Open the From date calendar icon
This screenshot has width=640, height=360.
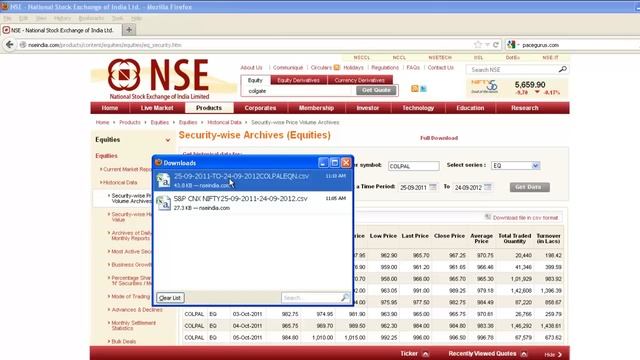tap(433, 187)
